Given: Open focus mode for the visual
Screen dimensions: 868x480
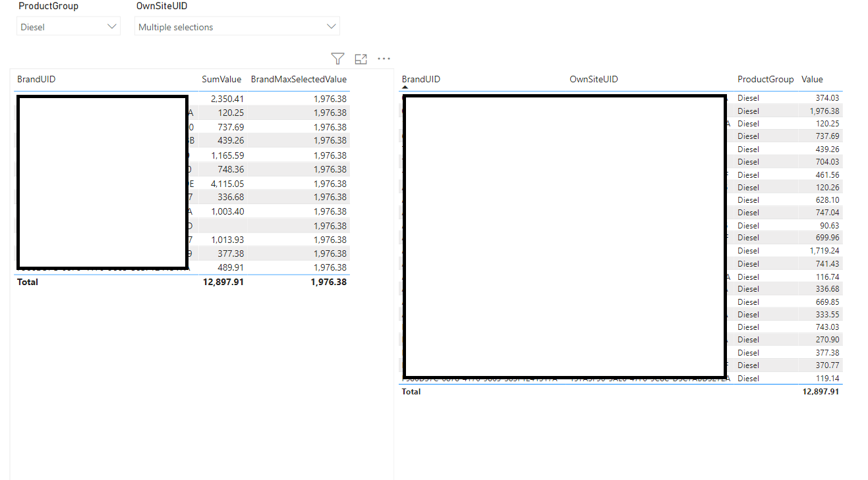Looking at the screenshot, I should tap(361, 59).
